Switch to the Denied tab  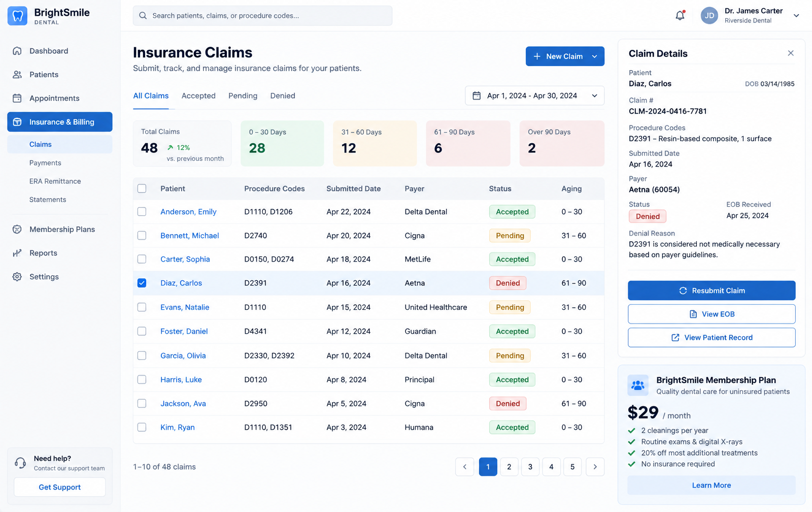[283, 95]
